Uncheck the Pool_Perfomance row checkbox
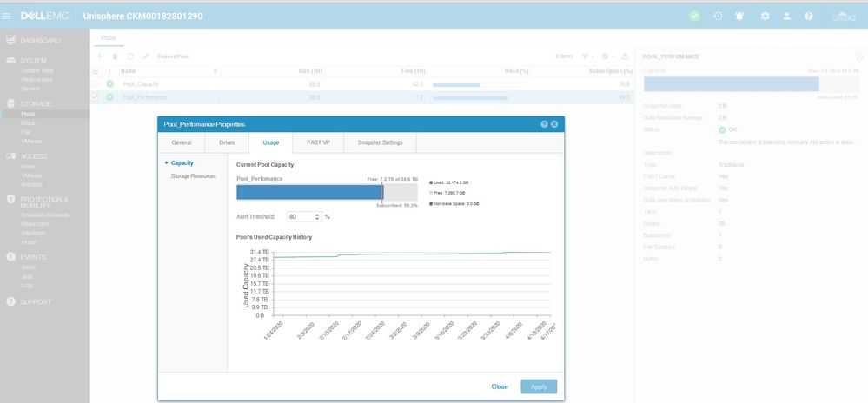Image resolution: width=868 pixels, height=403 pixels. [96, 97]
